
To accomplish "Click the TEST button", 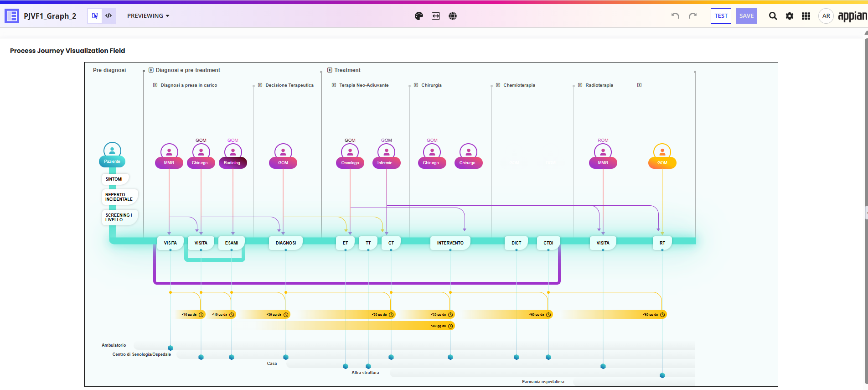I will coord(721,16).
